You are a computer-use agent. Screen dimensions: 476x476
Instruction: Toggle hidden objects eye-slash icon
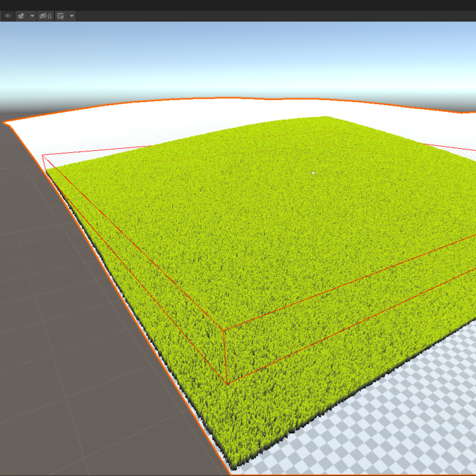(44, 16)
